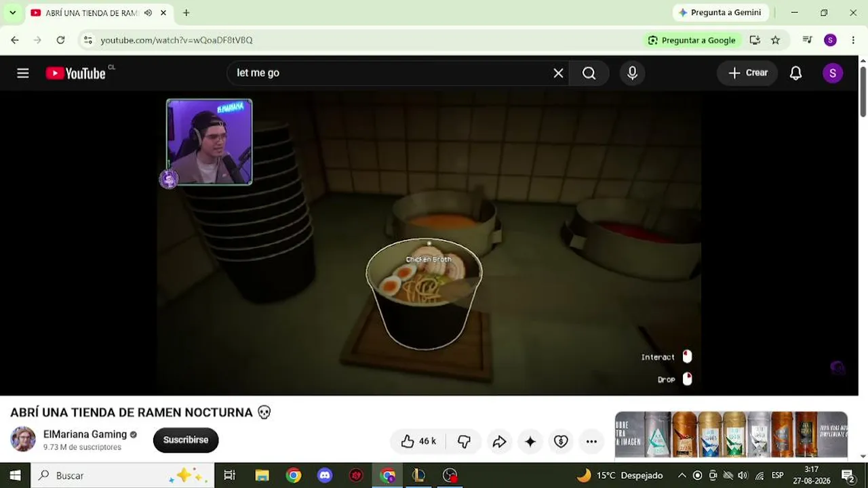Open more actions three-dot menu under the video
868x488 pixels.
591,441
